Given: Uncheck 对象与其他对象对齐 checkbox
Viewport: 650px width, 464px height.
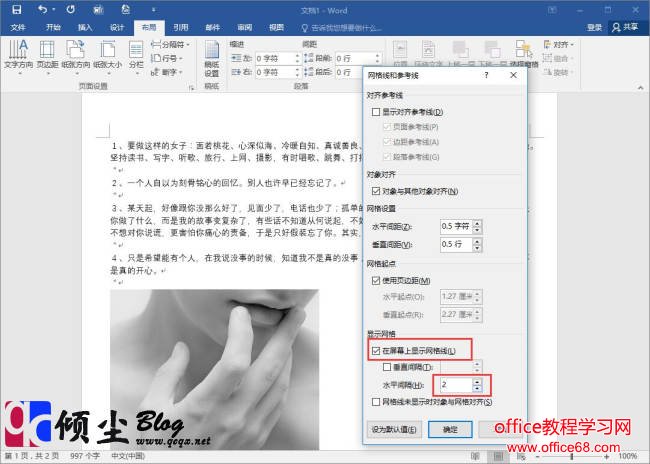Looking at the screenshot, I should pos(376,191).
